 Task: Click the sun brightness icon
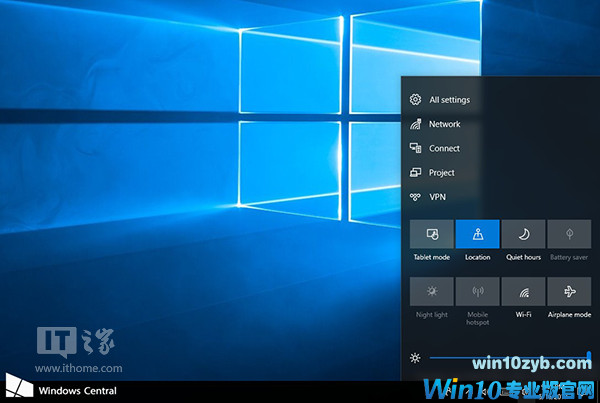click(x=415, y=357)
